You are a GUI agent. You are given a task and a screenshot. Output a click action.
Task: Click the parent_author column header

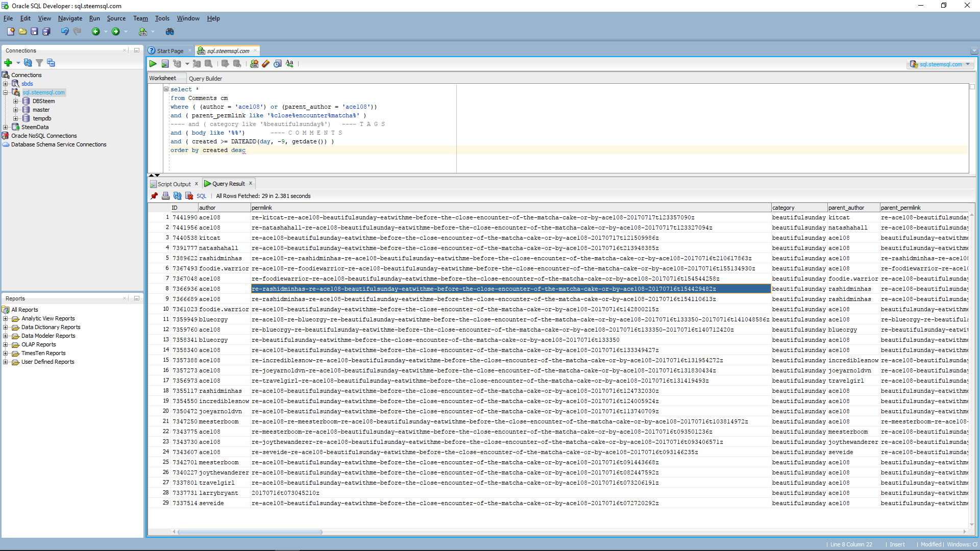coord(853,208)
